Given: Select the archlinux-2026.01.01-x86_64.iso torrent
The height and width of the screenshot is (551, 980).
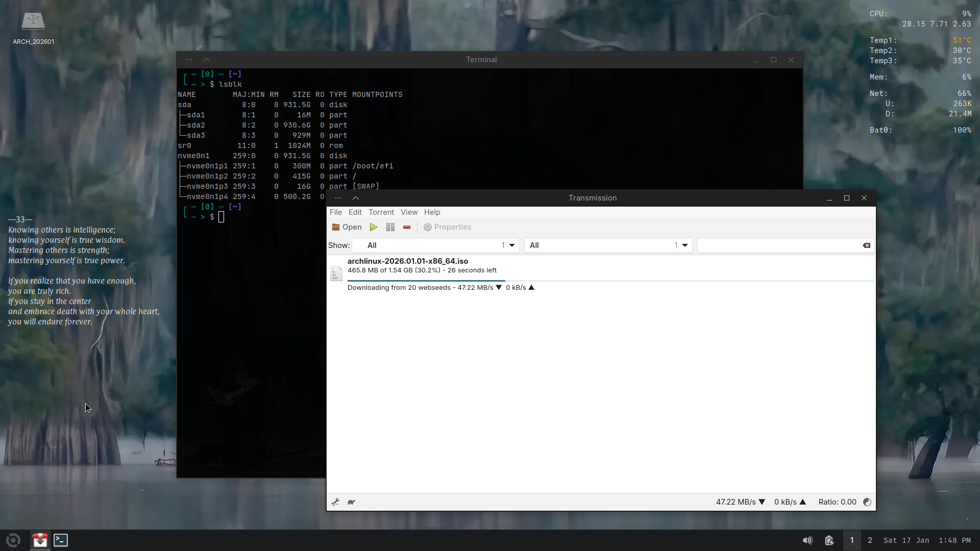Looking at the screenshot, I should 407,261.
